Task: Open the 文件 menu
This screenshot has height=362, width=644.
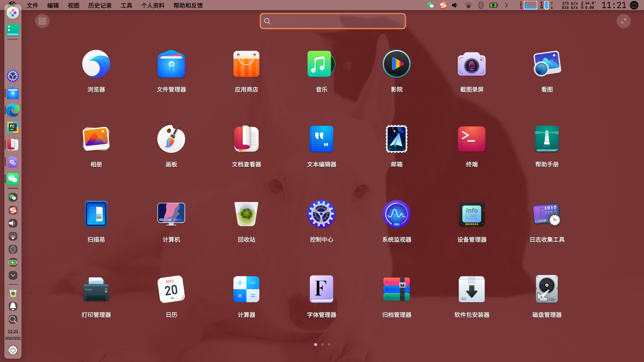Action: [x=33, y=5]
